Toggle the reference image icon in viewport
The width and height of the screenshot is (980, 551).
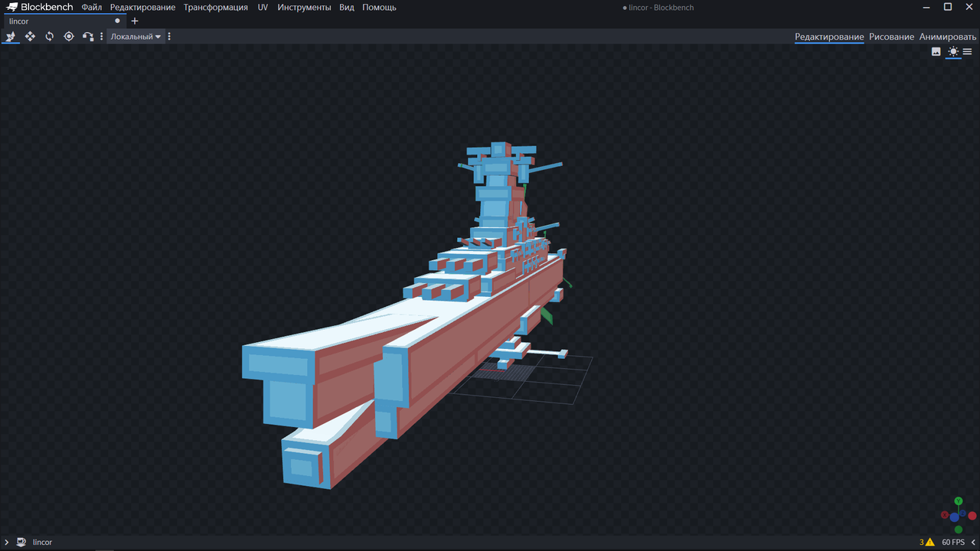936,52
